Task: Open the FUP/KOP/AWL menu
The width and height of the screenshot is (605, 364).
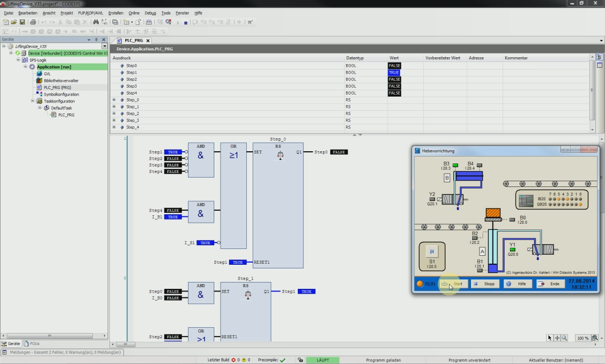Action: (90, 13)
